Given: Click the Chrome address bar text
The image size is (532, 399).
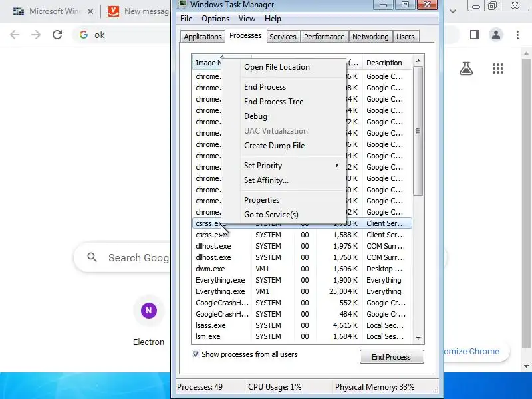Looking at the screenshot, I should pyautogui.click(x=100, y=35).
